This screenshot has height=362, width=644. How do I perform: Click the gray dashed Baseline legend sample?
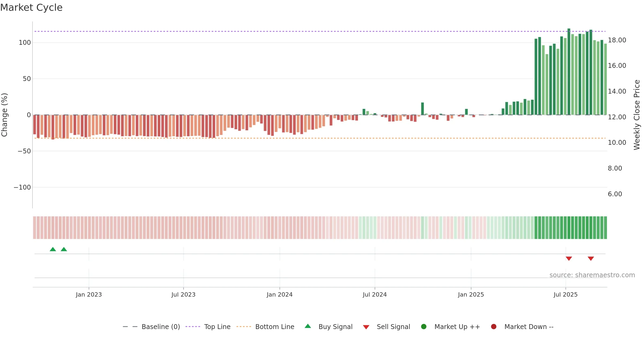pyautogui.click(x=130, y=327)
